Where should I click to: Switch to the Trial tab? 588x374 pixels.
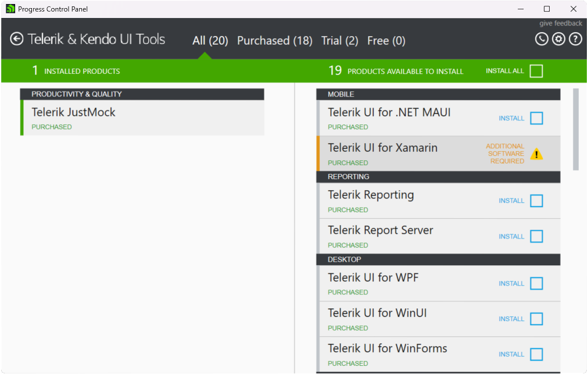[339, 41]
